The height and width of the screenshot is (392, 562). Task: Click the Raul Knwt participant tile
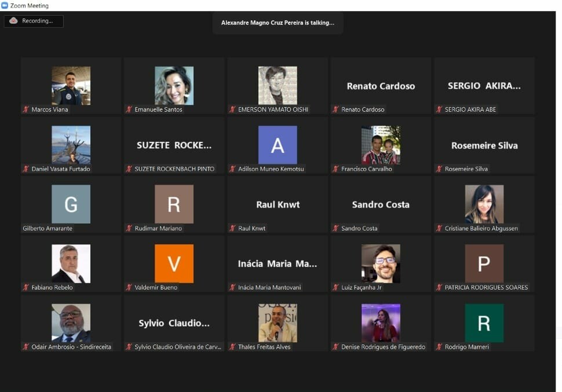pyautogui.click(x=278, y=204)
